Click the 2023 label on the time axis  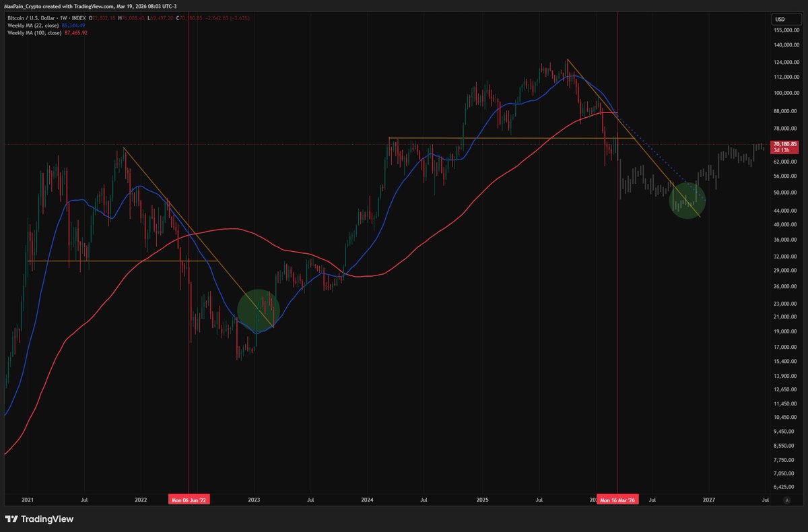pos(255,500)
